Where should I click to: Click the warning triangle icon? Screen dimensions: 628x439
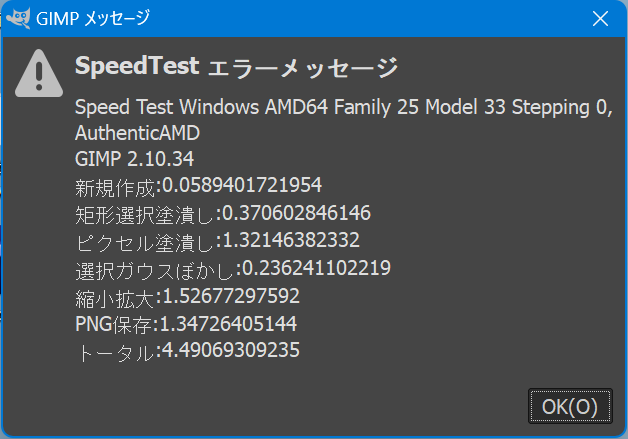(x=39, y=73)
